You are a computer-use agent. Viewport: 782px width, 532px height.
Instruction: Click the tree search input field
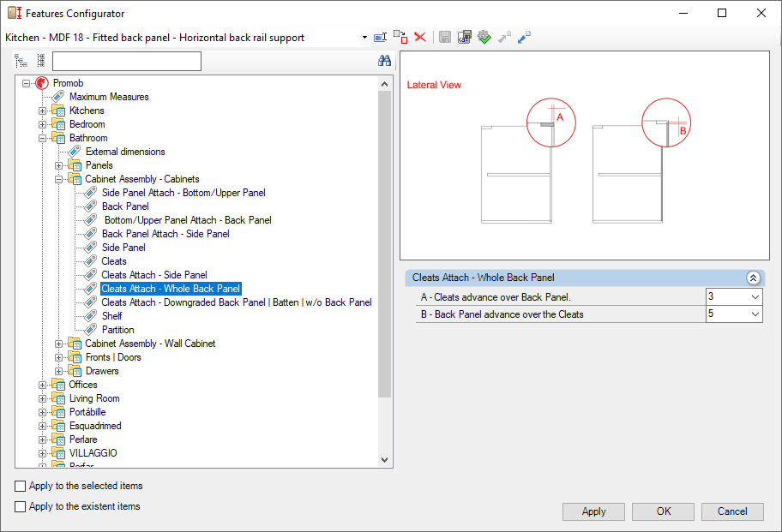[127, 62]
